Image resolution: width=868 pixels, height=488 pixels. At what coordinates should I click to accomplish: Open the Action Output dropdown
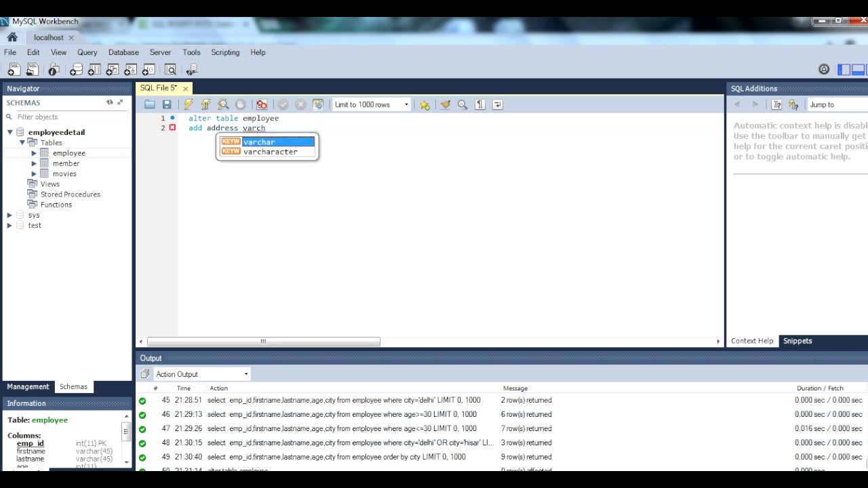(x=202, y=374)
